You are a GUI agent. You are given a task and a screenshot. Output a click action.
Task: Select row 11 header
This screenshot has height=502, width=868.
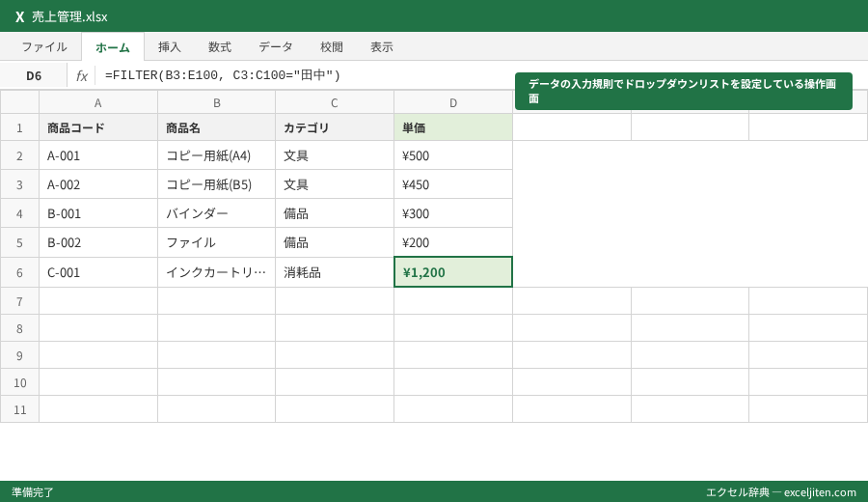19,409
